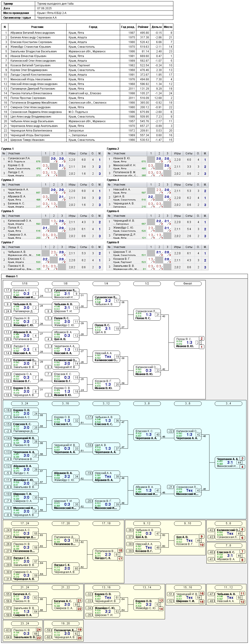249x644 pixels.
Task: Click the venue "Крым г.Ялта ЮБШ 2-А"
Action: point(52,13)
